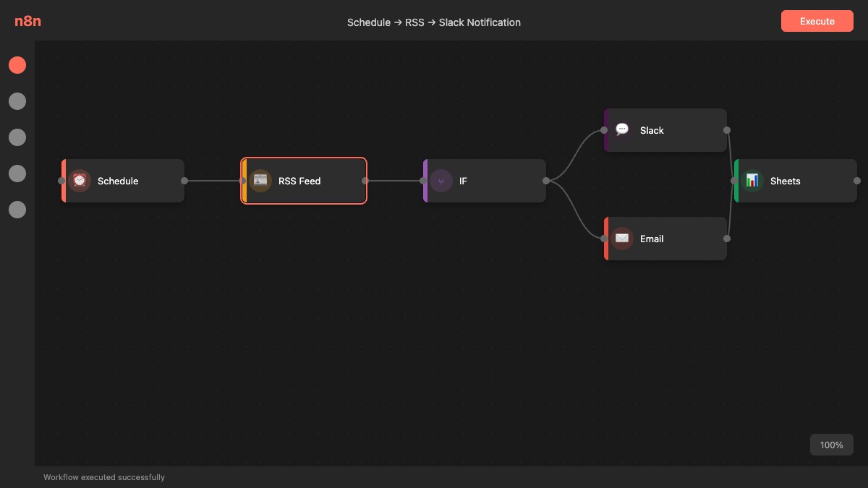The image size is (868, 488).
Task: Click the IF node's output connector dot
Action: 546,181
